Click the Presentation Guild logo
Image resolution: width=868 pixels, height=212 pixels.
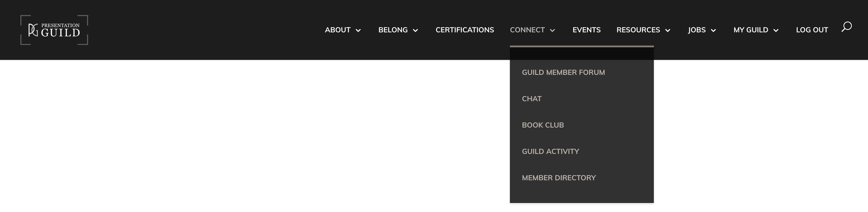[54, 30]
